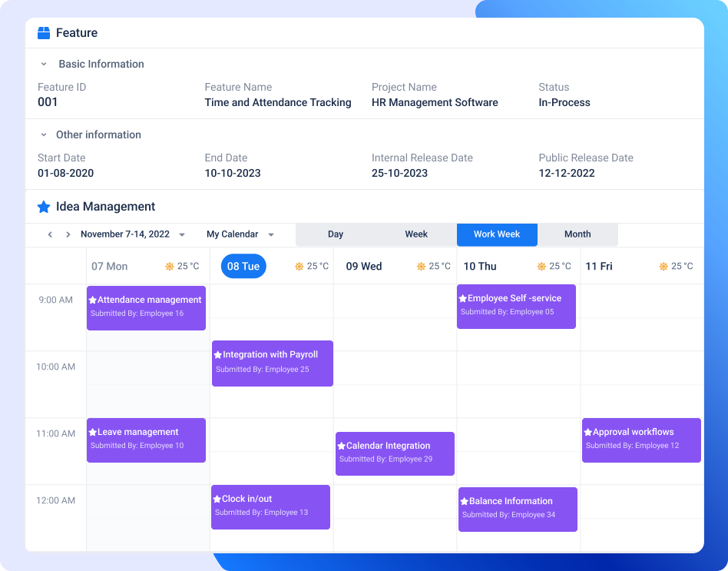This screenshot has width=728, height=571.
Task: Click star icon on Approval workflows event
Action: point(587,433)
